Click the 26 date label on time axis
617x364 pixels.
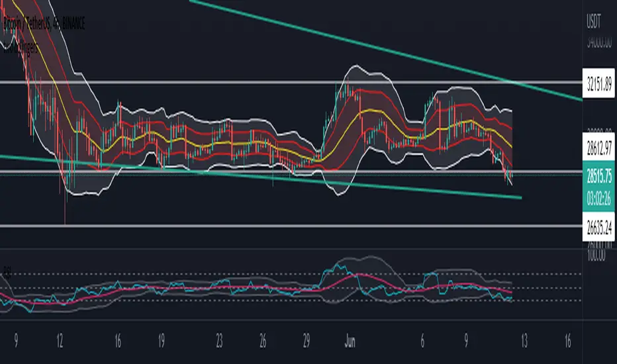(263, 341)
